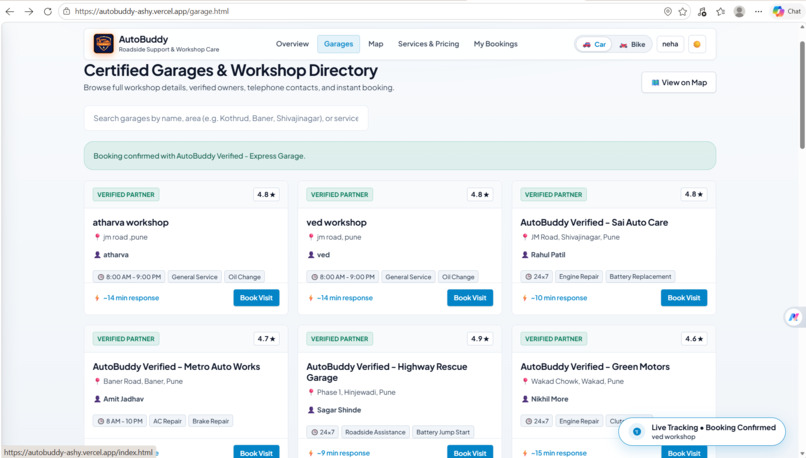Click Sagar Shinde owner icon
This screenshot has height=458, width=806.
coord(310,410)
